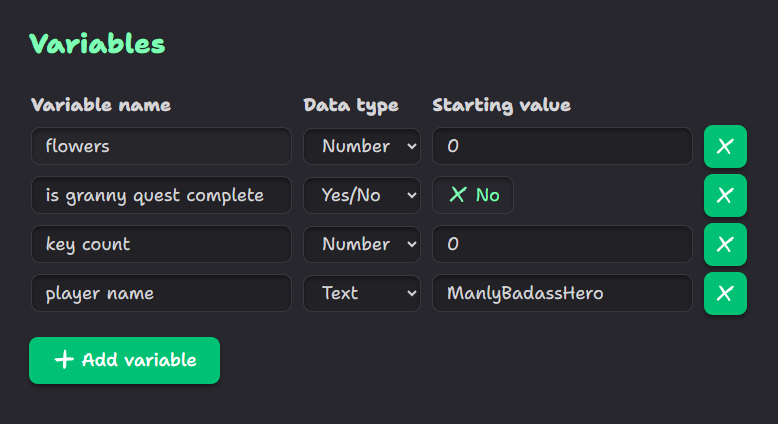778x424 pixels.
Task: Click the Variables heading
Action: point(97,43)
